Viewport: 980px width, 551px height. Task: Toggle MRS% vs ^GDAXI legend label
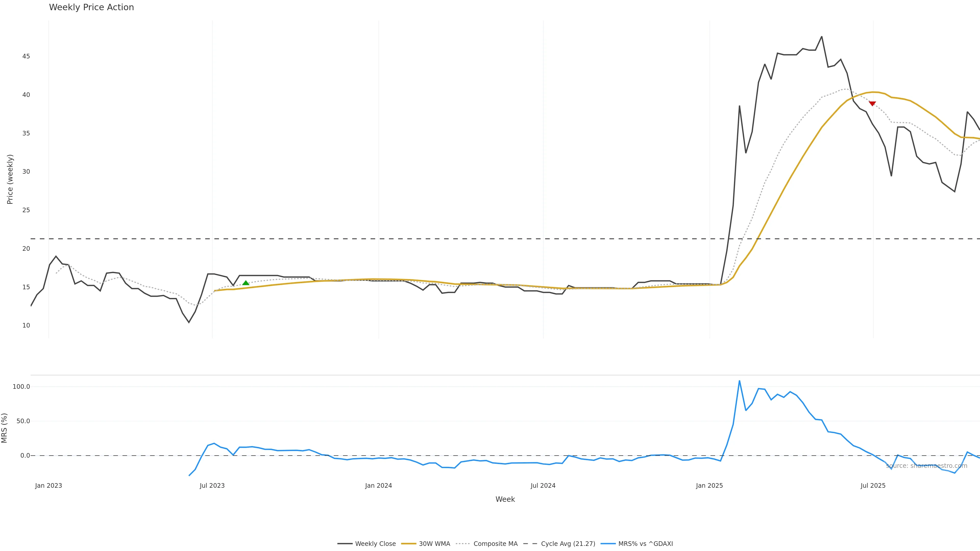click(646, 544)
